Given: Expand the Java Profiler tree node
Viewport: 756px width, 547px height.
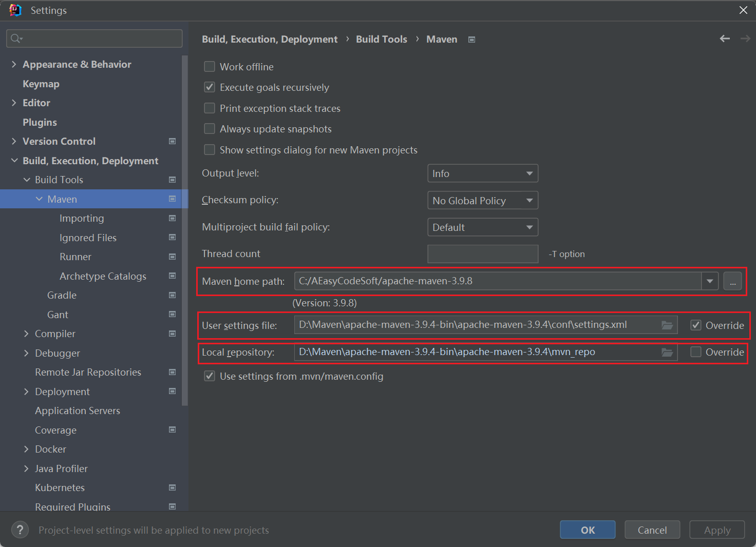Looking at the screenshot, I should point(26,468).
